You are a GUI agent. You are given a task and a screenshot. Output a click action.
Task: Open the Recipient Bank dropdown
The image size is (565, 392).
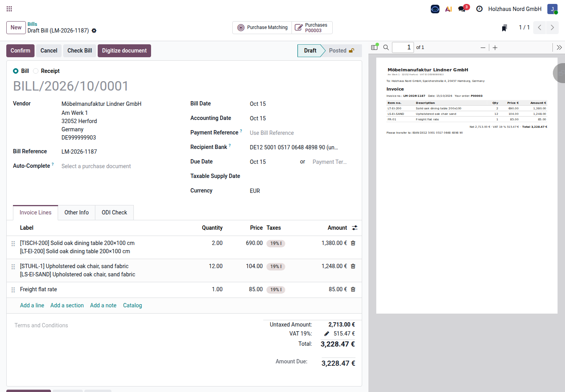pyautogui.click(x=299, y=147)
